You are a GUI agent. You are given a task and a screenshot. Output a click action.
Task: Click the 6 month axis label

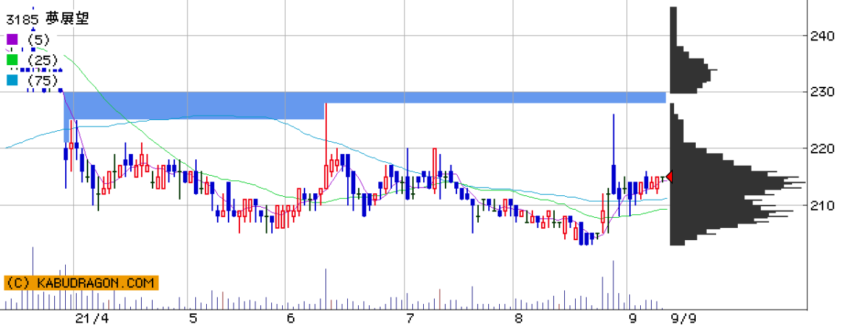tap(290, 318)
